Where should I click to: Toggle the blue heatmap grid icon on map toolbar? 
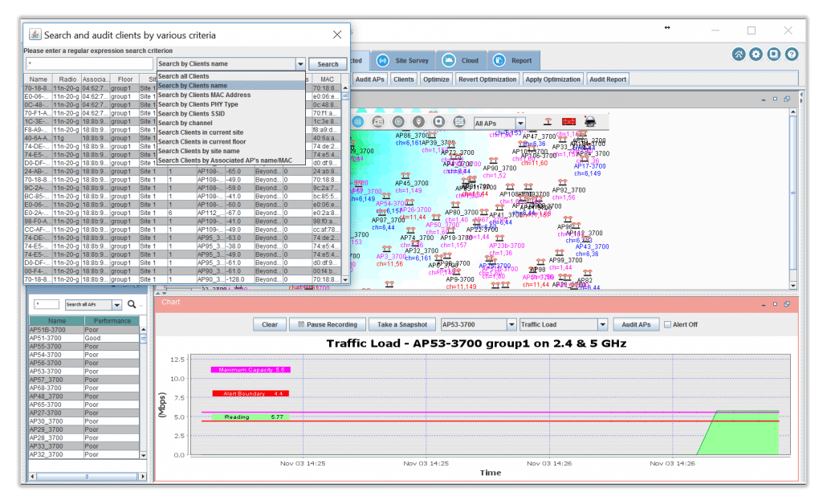(358, 122)
